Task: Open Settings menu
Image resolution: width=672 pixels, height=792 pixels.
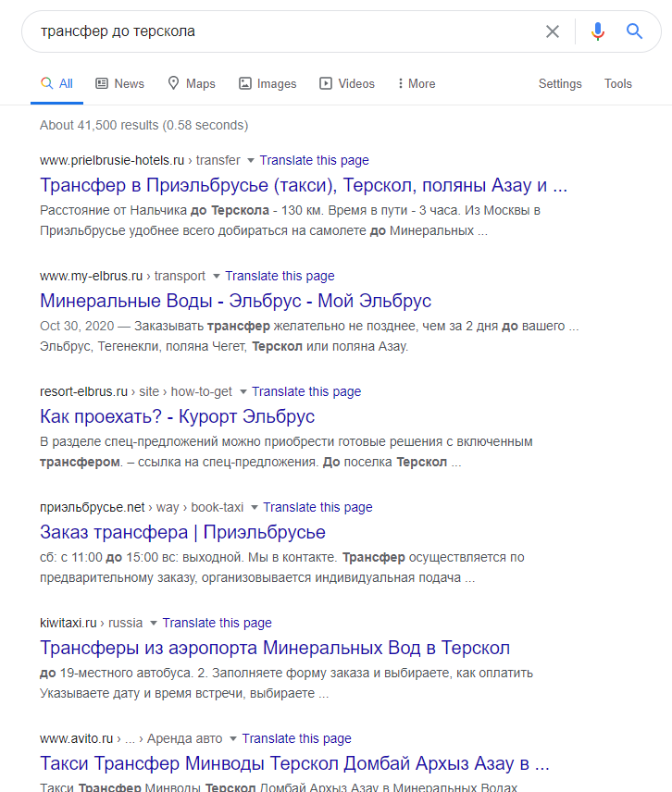Action: (560, 83)
